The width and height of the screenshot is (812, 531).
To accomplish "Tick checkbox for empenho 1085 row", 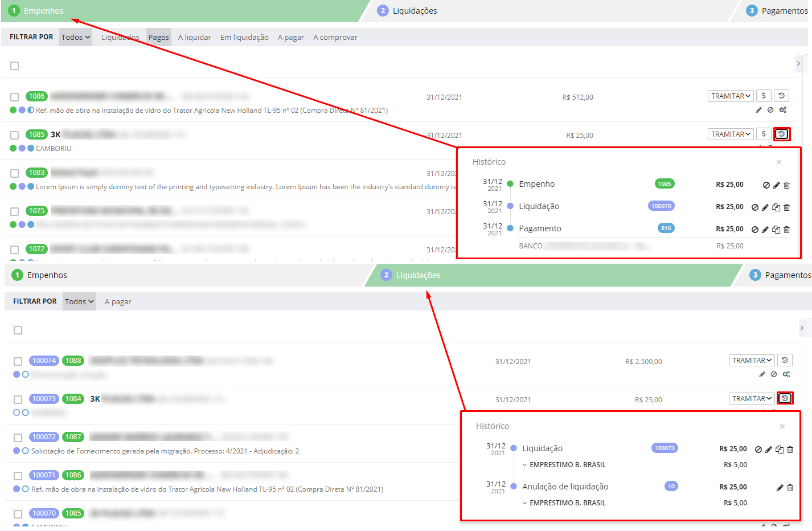I will 15,136.
